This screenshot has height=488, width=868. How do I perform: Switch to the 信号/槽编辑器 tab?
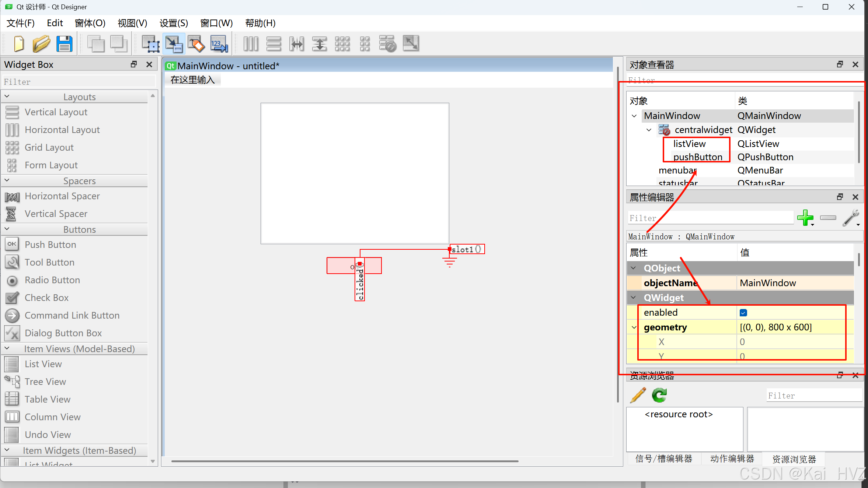pyautogui.click(x=663, y=459)
